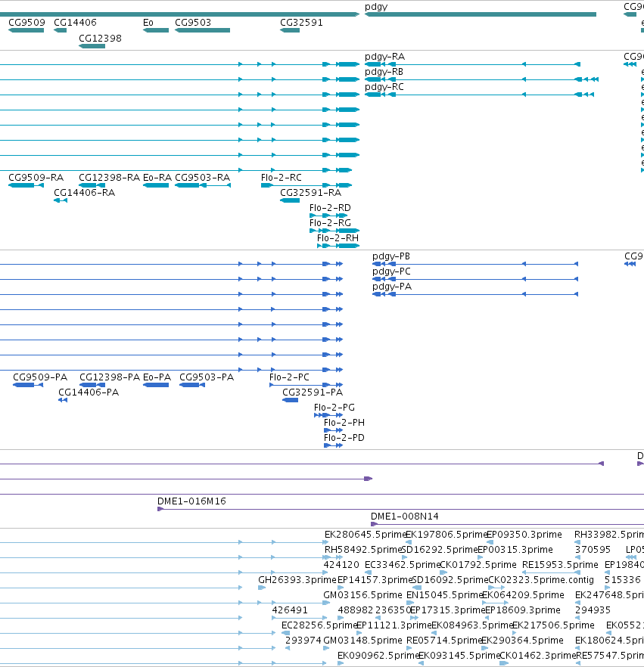Open the pdgy-RC transcript label
644x667 pixels.
(x=384, y=87)
